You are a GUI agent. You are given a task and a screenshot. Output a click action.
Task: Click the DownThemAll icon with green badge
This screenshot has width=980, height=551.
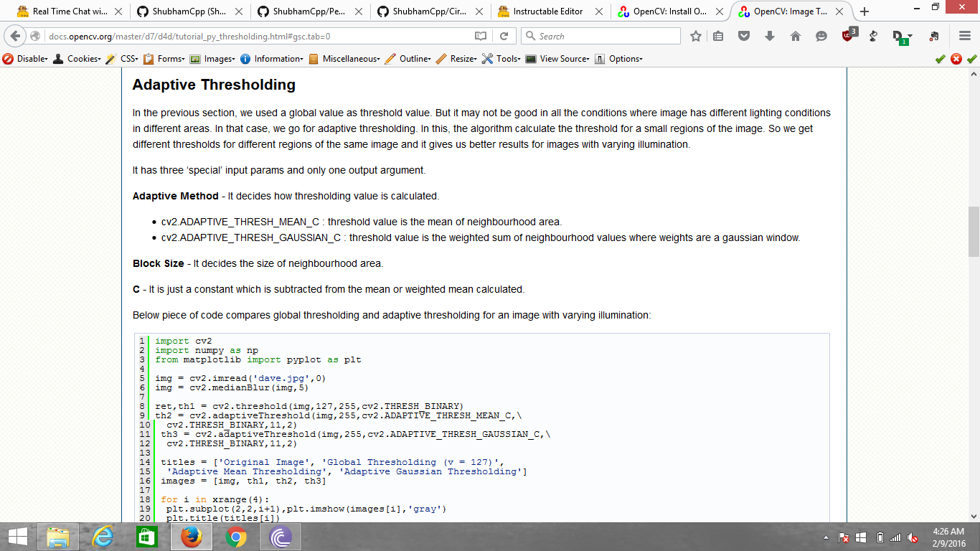click(899, 35)
